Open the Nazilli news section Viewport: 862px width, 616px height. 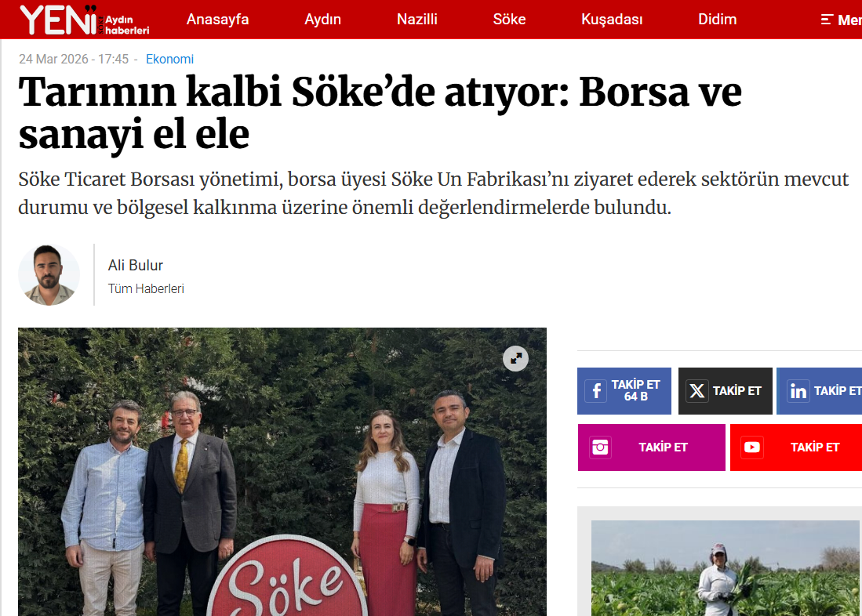click(417, 20)
